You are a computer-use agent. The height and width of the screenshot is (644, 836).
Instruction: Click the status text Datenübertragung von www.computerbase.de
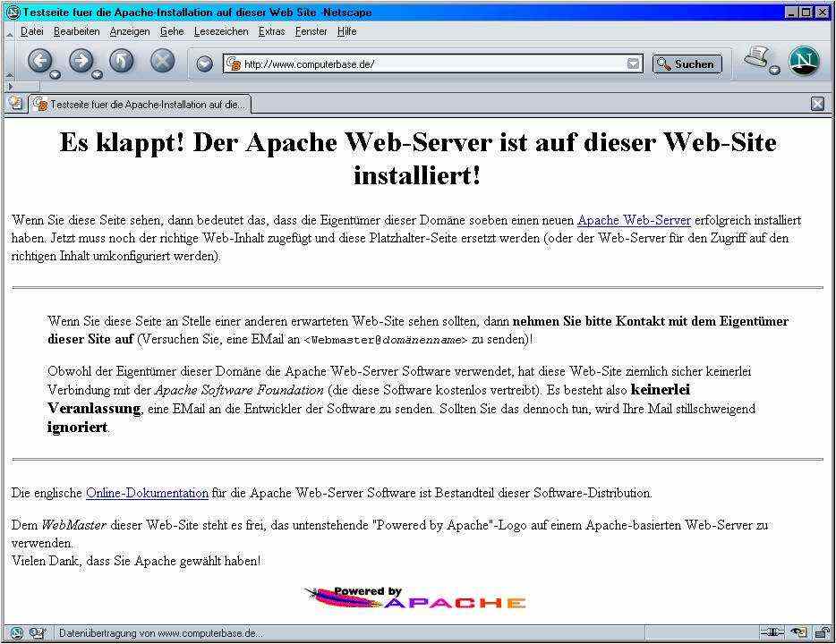coord(161,633)
